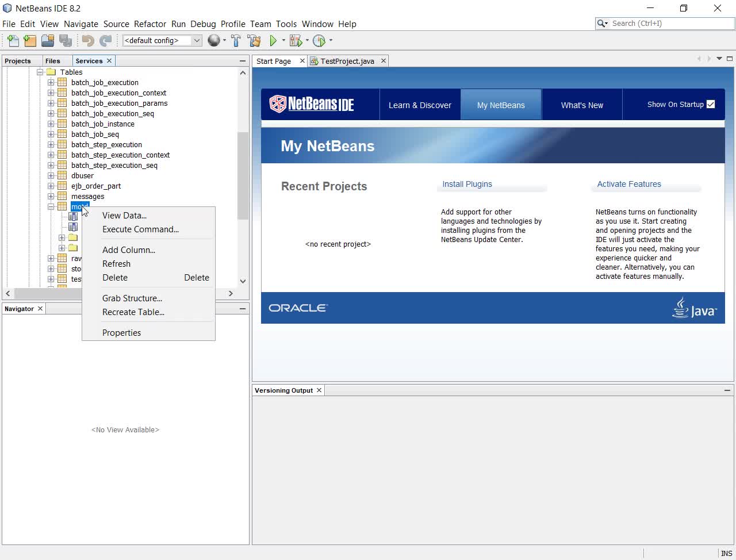Expand the batch_job_instance table node
Image resolution: width=736 pixels, height=560 pixels.
(51, 124)
